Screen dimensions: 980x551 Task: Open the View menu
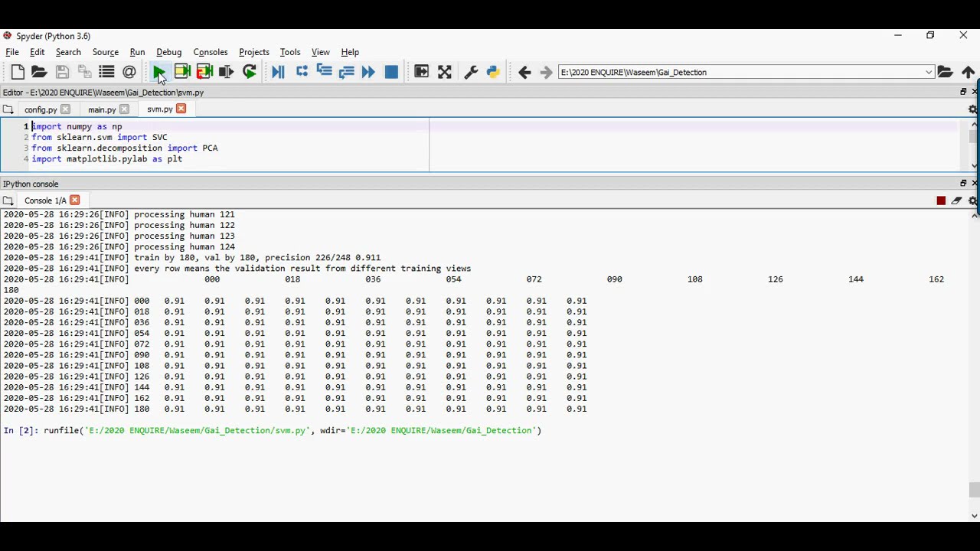[x=321, y=52]
